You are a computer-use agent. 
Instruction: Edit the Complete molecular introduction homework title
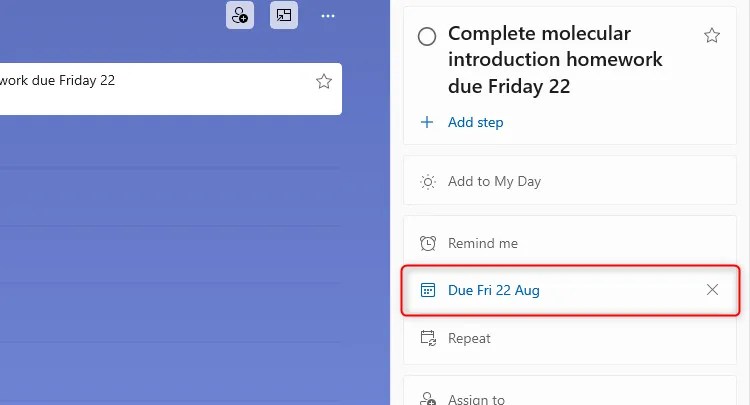coord(555,60)
